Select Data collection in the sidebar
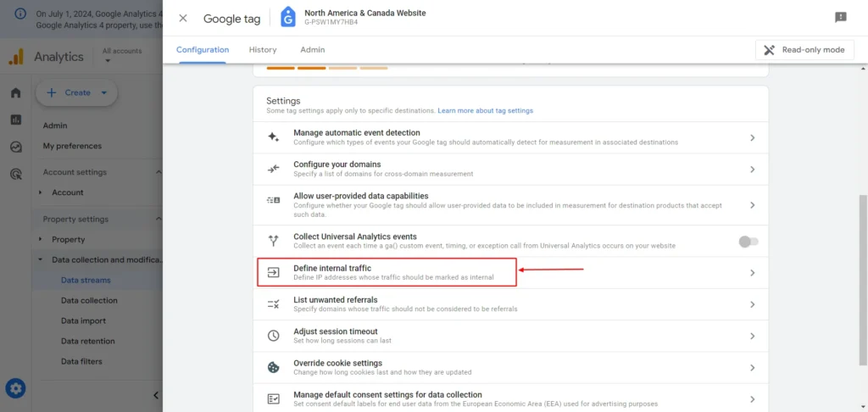This screenshot has height=412, width=868. pyautogui.click(x=89, y=301)
